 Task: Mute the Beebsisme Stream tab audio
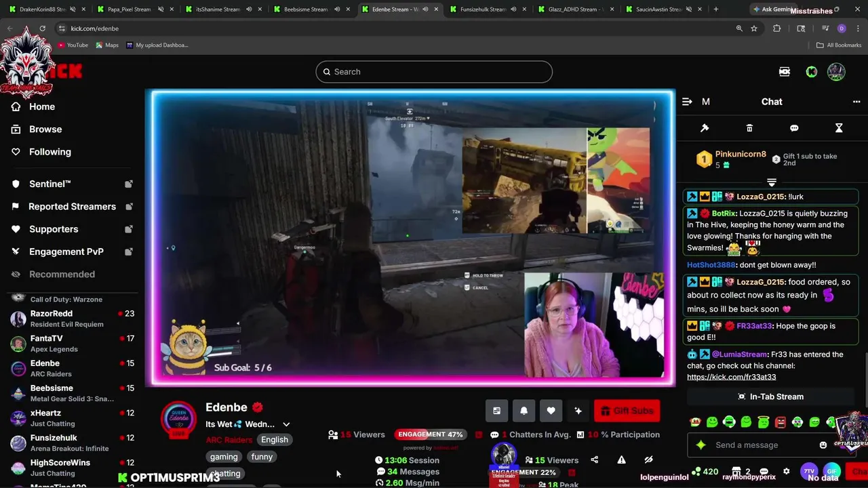(x=337, y=9)
